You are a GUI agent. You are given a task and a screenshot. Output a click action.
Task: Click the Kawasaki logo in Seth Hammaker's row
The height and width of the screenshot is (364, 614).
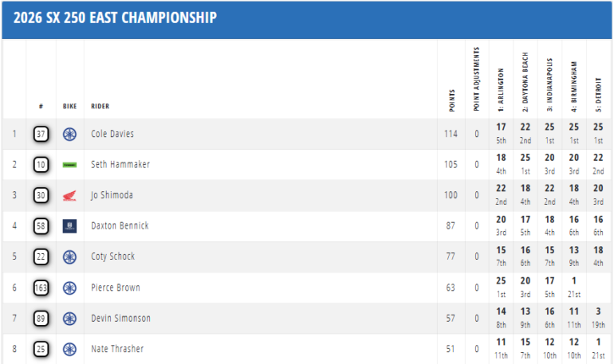pyautogui.click(x=69, y=165)
